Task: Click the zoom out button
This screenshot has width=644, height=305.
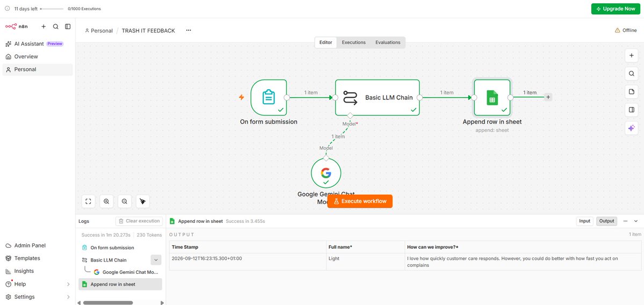Action: click(125, 201)
